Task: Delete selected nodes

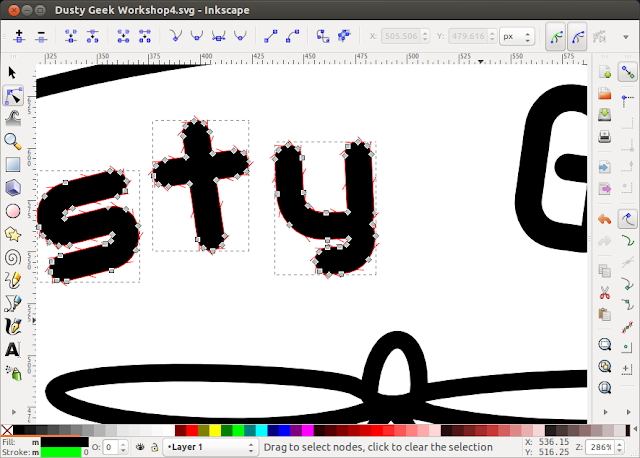Action: coord(41,36)
